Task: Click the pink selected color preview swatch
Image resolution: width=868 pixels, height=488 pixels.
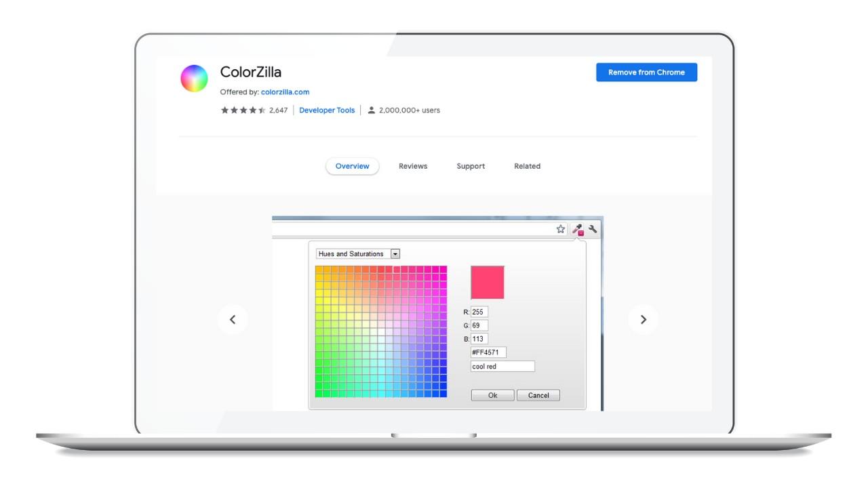Action: 488,283
